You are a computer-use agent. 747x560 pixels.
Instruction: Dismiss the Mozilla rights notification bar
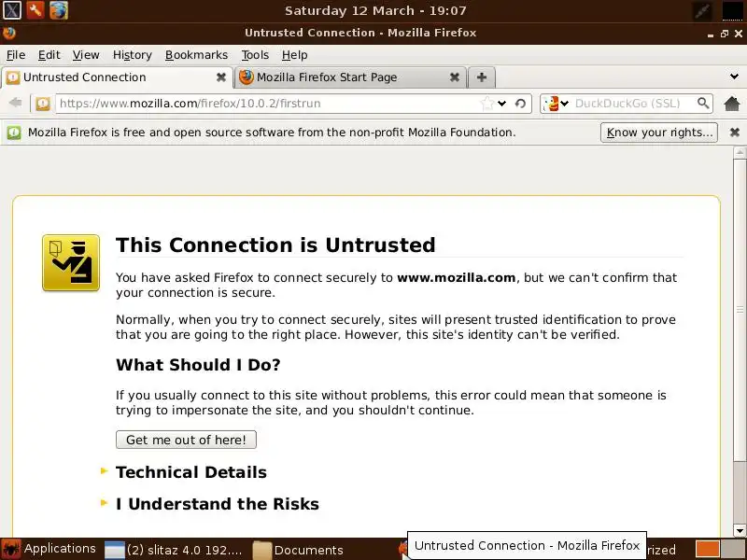click(735, 133)
